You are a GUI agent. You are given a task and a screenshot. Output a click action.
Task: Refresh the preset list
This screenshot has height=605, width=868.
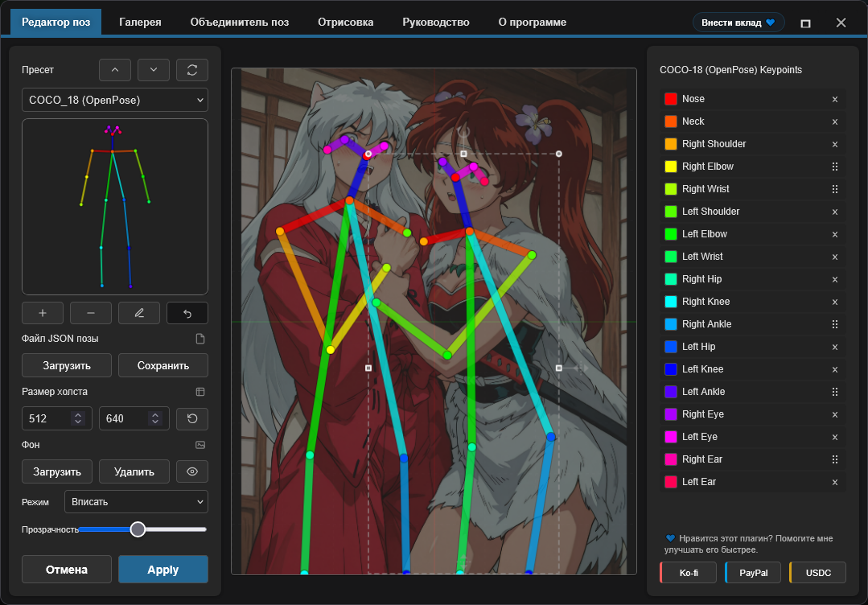pyautogui.click(x=192, y=70)
